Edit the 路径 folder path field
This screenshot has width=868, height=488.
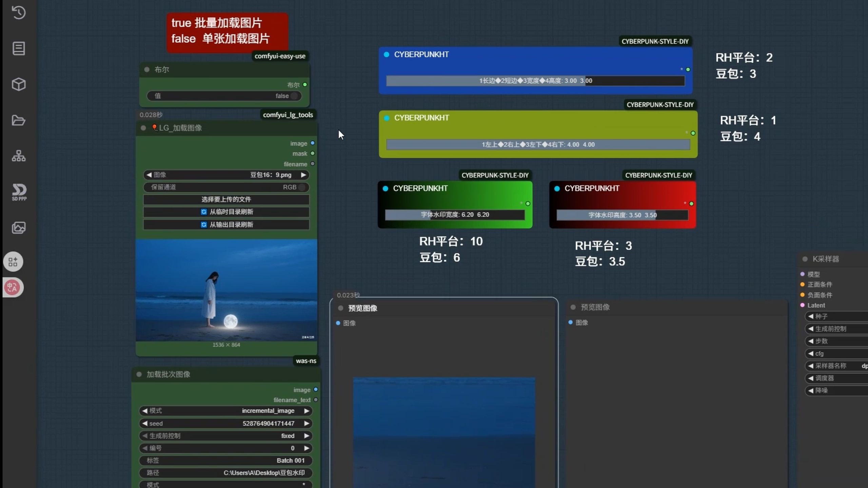pos(225,473)
